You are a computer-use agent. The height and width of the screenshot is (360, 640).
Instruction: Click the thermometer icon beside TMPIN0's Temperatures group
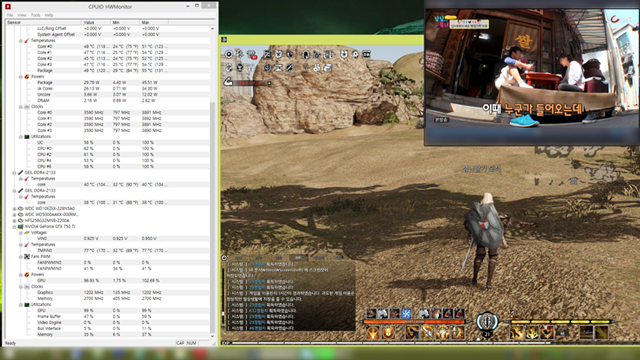[27, 244]
